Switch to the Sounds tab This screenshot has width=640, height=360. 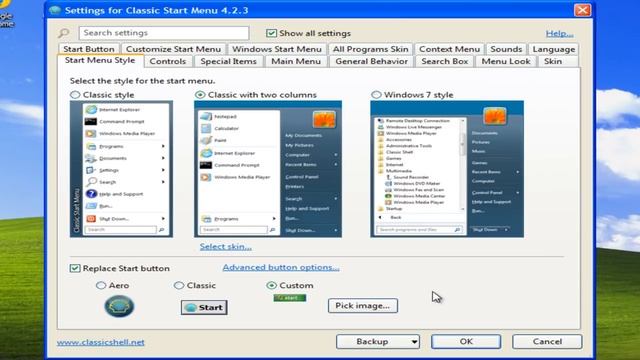[x=506, y=49]
